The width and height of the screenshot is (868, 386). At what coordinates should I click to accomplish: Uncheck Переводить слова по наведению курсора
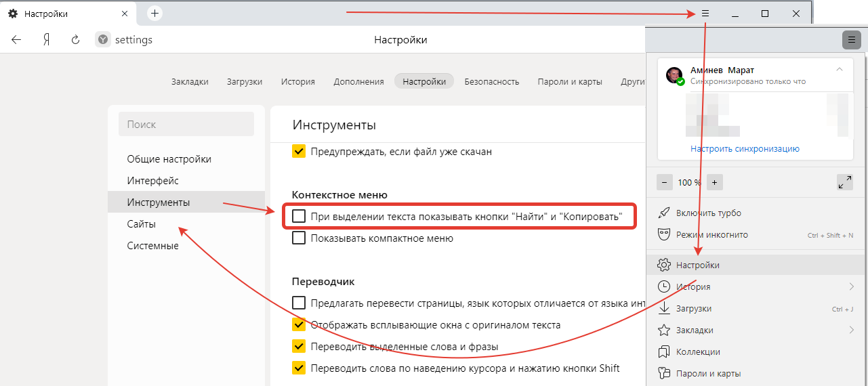pos(299,368)
